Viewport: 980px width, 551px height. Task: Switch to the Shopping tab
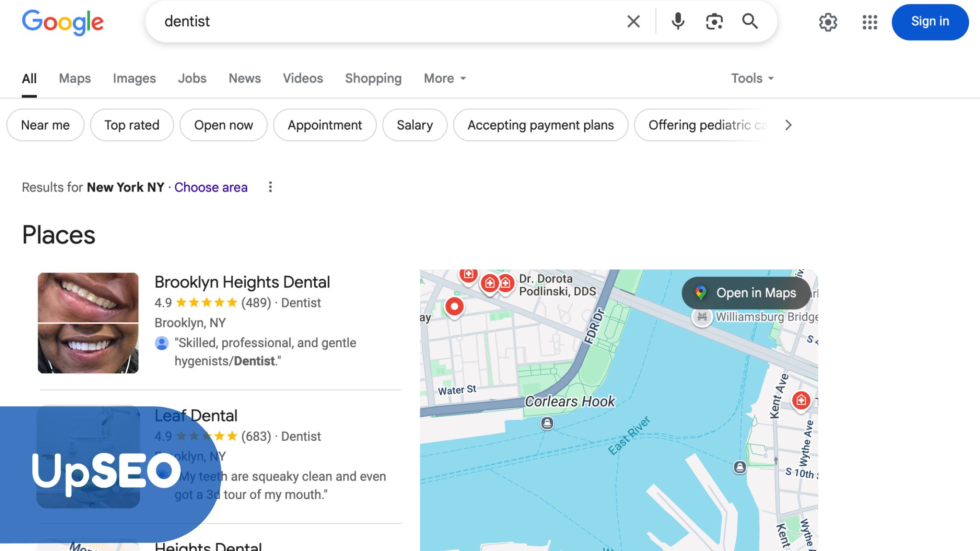[x=373, y=78]
